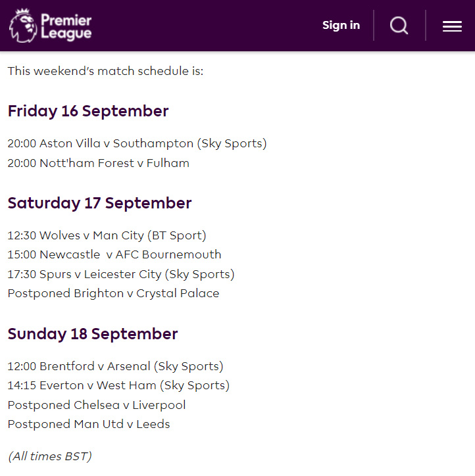Viewport: 475px width, 476px height.
Task: Select the Sunday 18 September heading
Action: pos(93,334)
